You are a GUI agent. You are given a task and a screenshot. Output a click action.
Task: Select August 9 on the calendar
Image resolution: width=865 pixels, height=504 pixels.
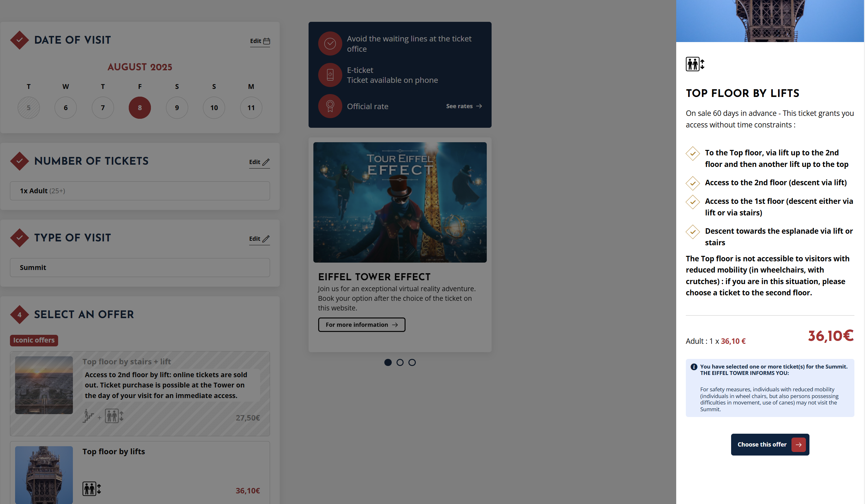pyautogui.click(x=177, y=108)
